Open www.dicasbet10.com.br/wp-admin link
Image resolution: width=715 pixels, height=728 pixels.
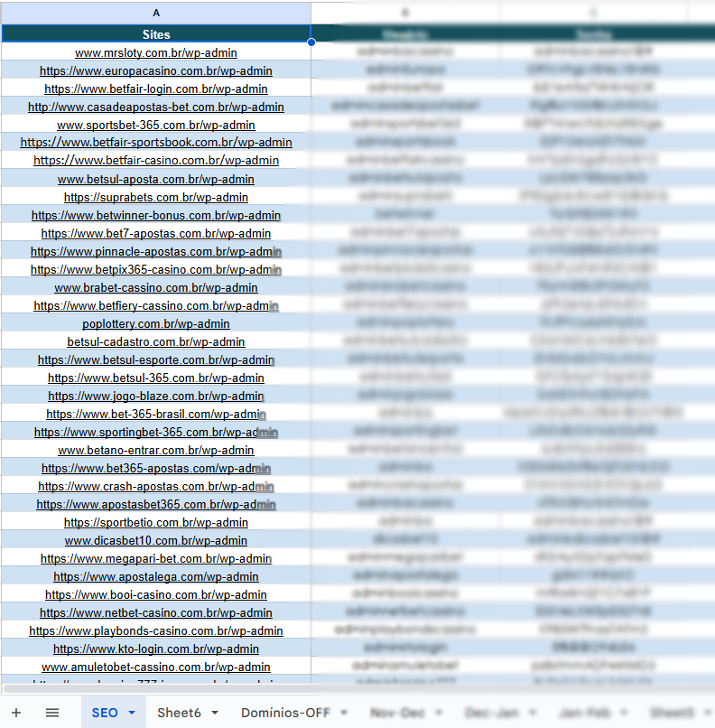click(x=156, y=542)
